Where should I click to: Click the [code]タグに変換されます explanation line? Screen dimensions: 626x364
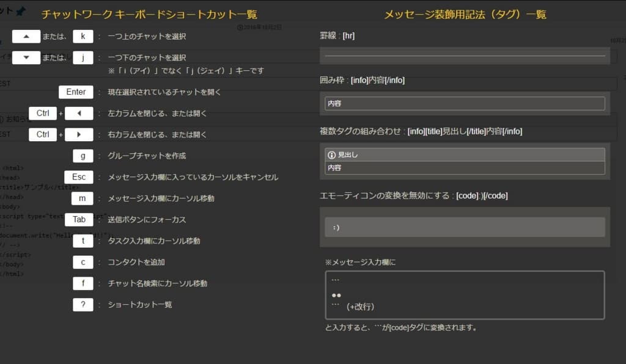[401, 328]
